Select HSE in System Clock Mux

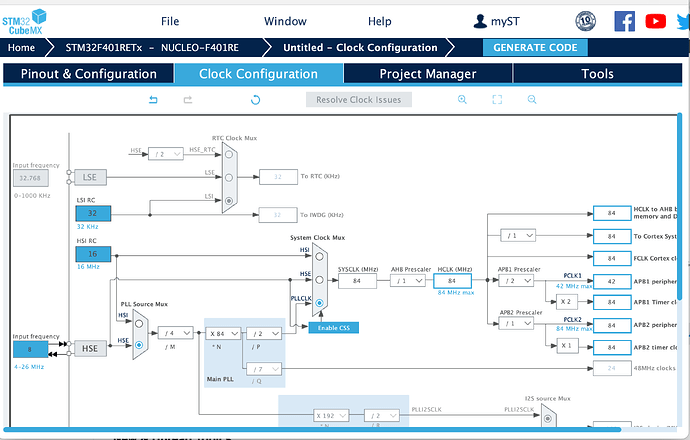pos(319,279)
